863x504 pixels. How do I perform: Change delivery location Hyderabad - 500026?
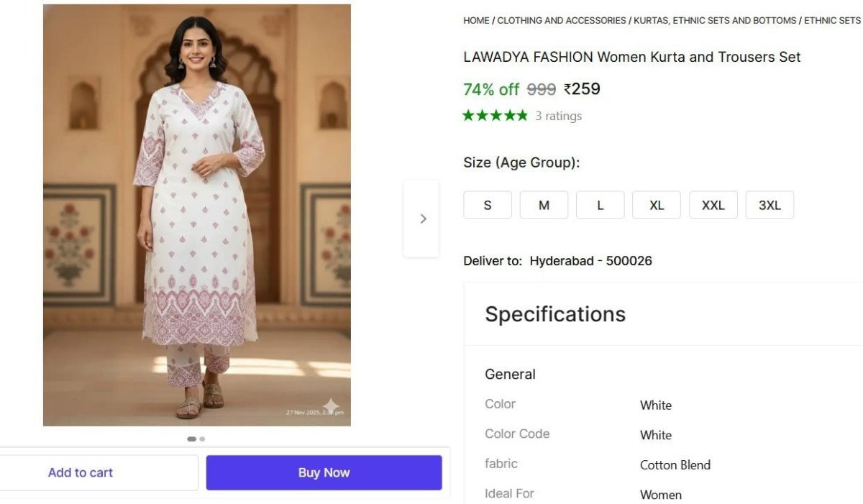590,261
